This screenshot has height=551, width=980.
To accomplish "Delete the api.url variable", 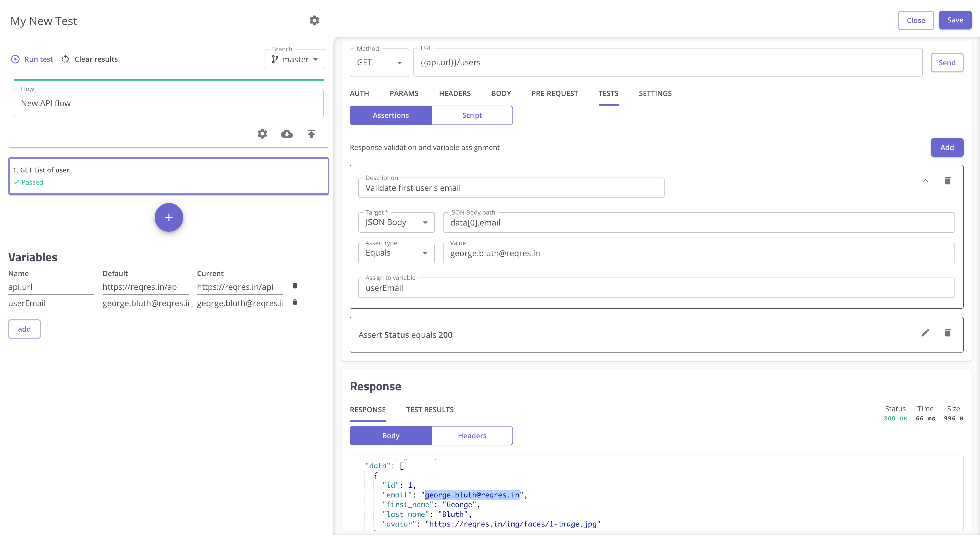I will point(295,286).
